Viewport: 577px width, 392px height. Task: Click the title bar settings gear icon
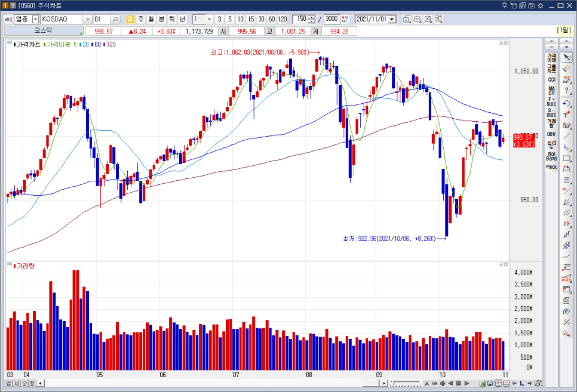tap(540, 5)
